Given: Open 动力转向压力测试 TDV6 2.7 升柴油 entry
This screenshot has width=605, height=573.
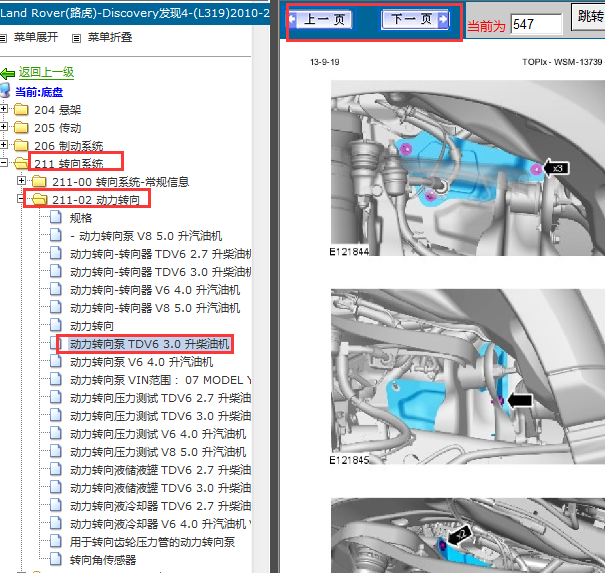Looking at the screenshot, I should 161,398.
